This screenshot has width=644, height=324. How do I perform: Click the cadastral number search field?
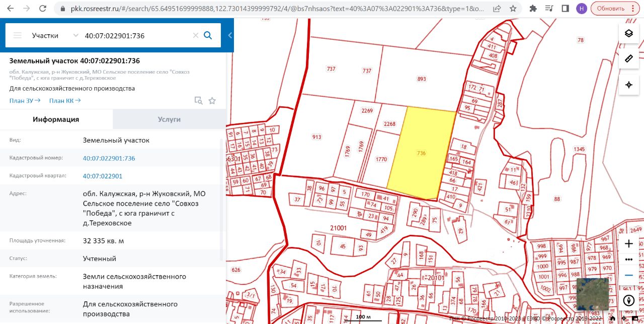tap(136, 35)
